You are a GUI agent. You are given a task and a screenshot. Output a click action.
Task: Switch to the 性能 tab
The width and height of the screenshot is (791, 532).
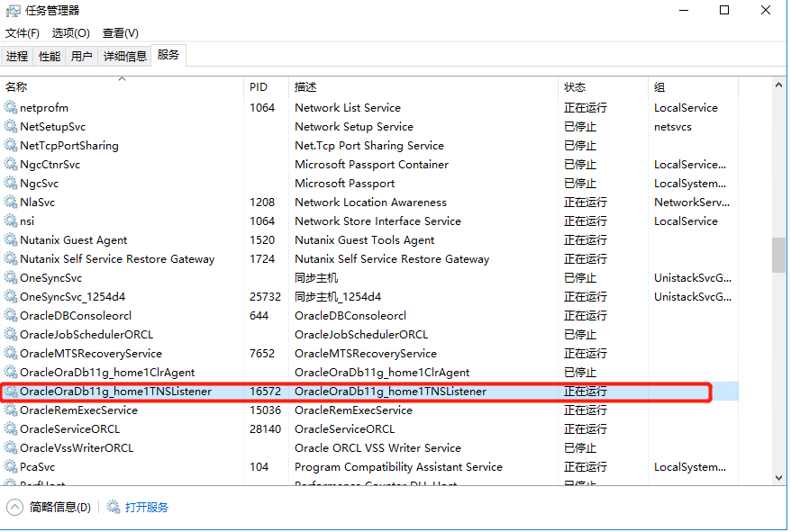pyautogui.click(x=49, y=56)
